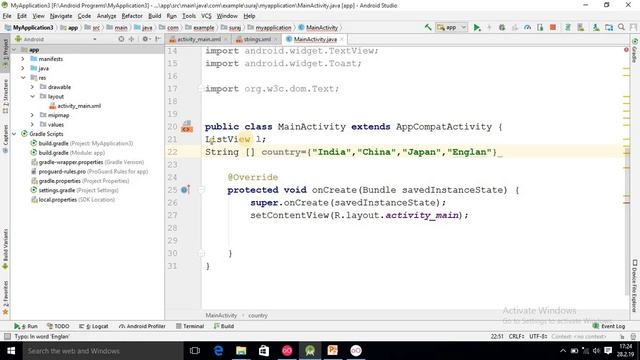Viewport: 640px width, 360px height.
Task: Open AVD Manager icon in toolbar
Action: 580,27
